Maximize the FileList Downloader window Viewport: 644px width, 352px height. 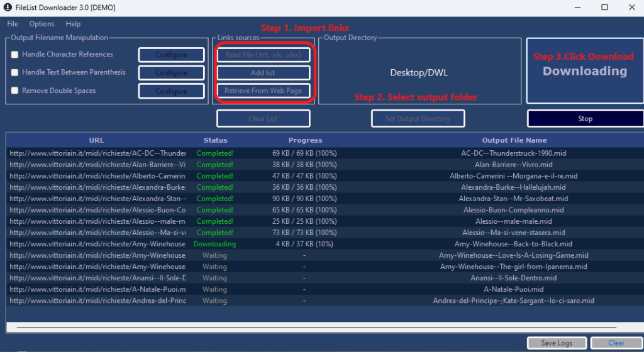(604, 8)
